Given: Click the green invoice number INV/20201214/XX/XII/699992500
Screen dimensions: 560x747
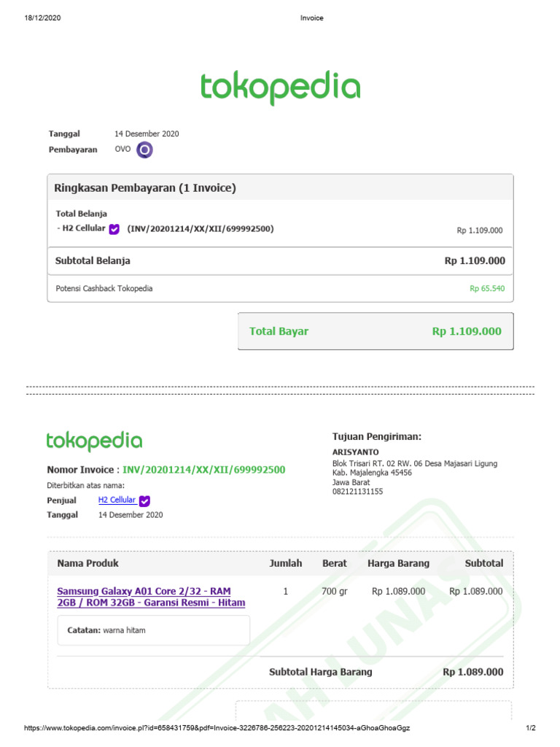Looking at the screenshot, I should click(x=203, y=470).
